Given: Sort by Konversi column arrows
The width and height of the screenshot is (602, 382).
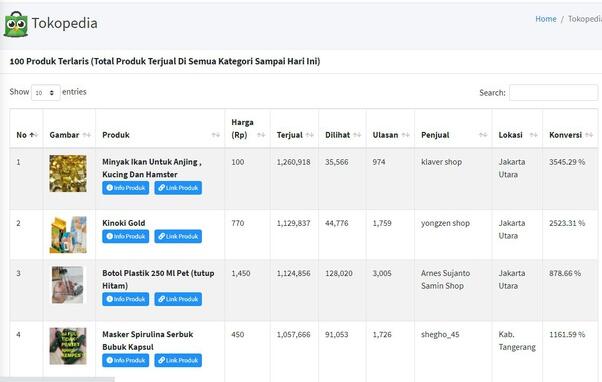Looking at the screenshot, I should (589, 135).
